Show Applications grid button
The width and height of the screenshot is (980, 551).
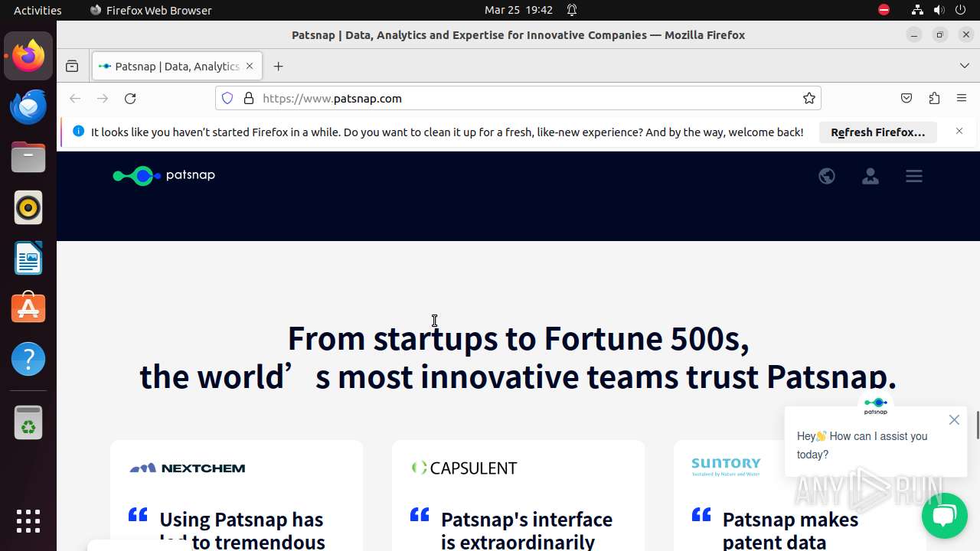28,521
